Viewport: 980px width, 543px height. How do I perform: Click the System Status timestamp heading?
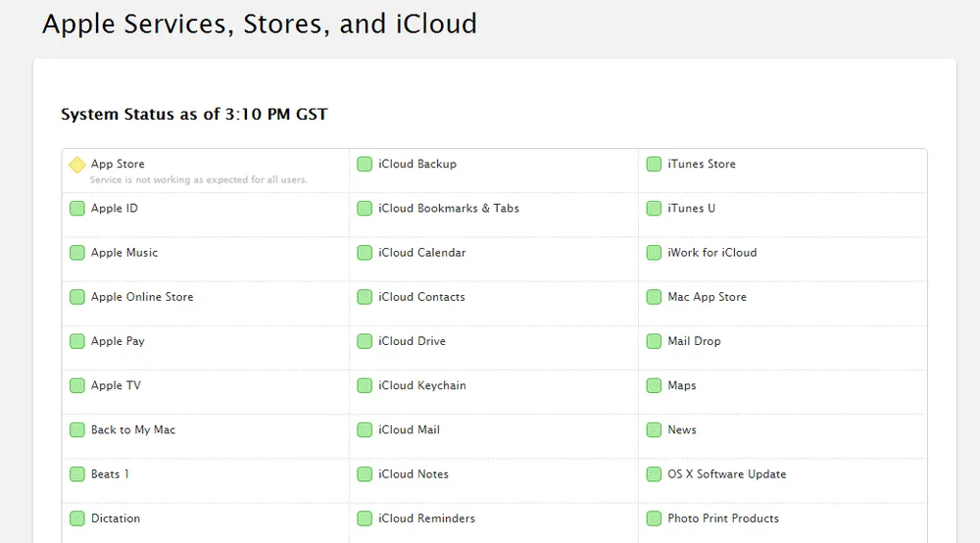coord(194,115)
